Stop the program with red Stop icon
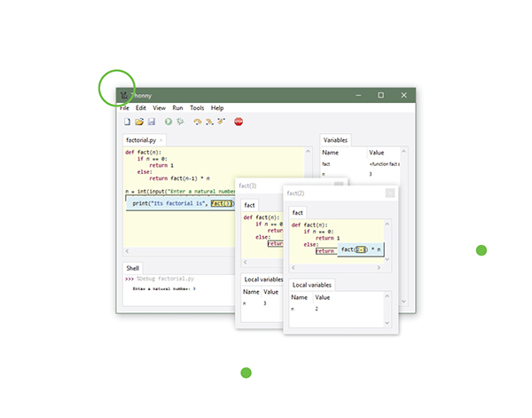532x418 pixels. point(239,121)
